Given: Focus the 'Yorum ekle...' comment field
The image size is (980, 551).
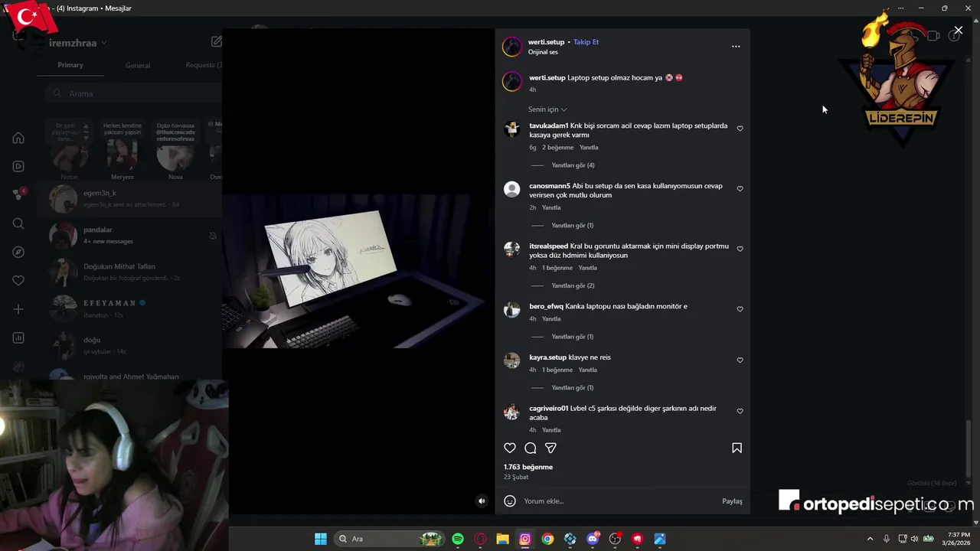Looking at the screenshot, I should pos(620,501).
